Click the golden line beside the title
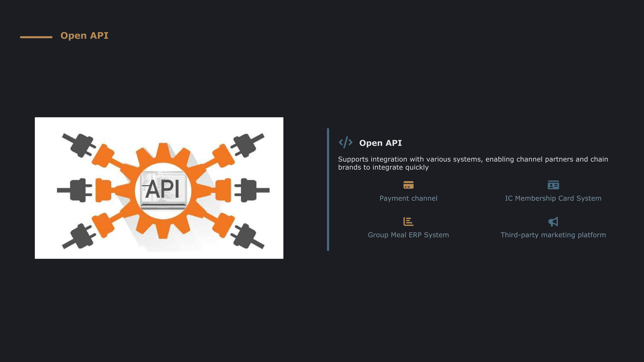The height and width of the screenshot is (362, 644). coord(36,37)
